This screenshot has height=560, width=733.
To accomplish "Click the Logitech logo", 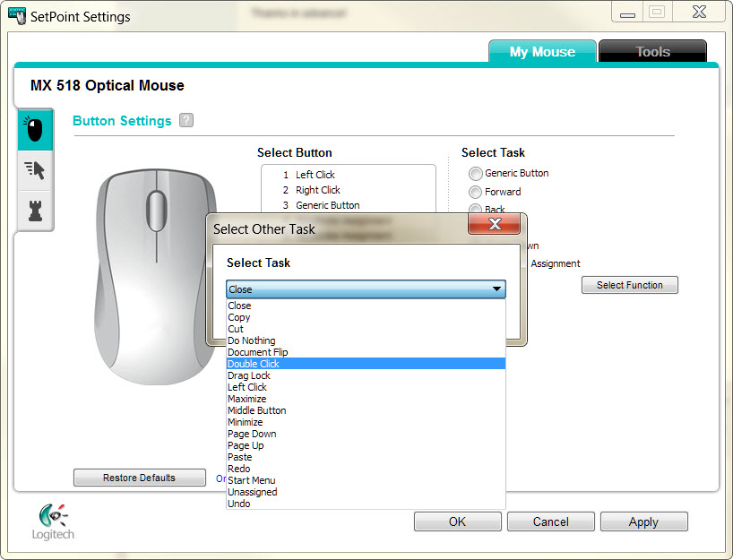I will click(x=52, y=521).
